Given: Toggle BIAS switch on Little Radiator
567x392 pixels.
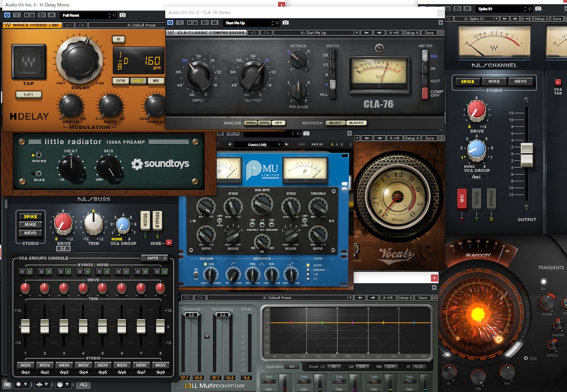Looking at the screenshot, I should (38, 174).
